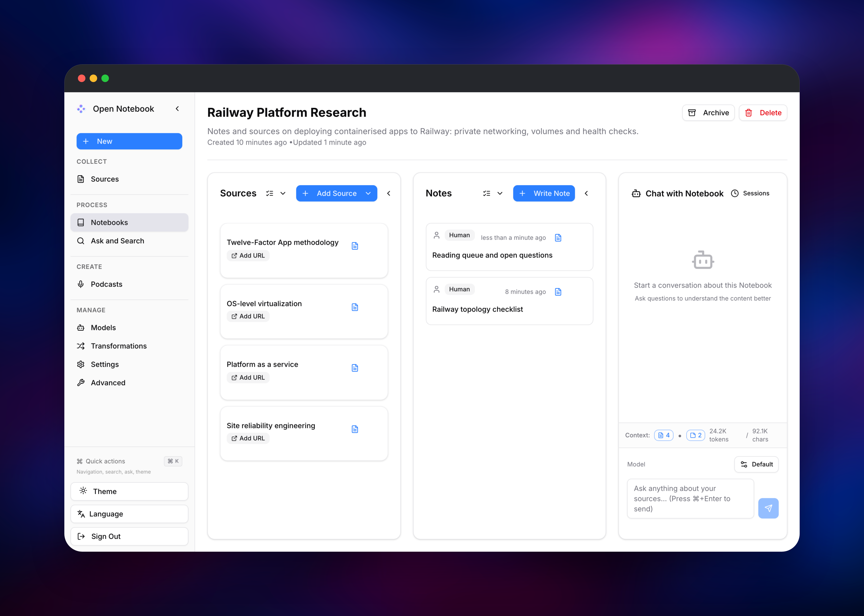Viewport: 864px width, 616px height.
Task: Collapse the sidebar with the chevron
Action: pos(177,109)
